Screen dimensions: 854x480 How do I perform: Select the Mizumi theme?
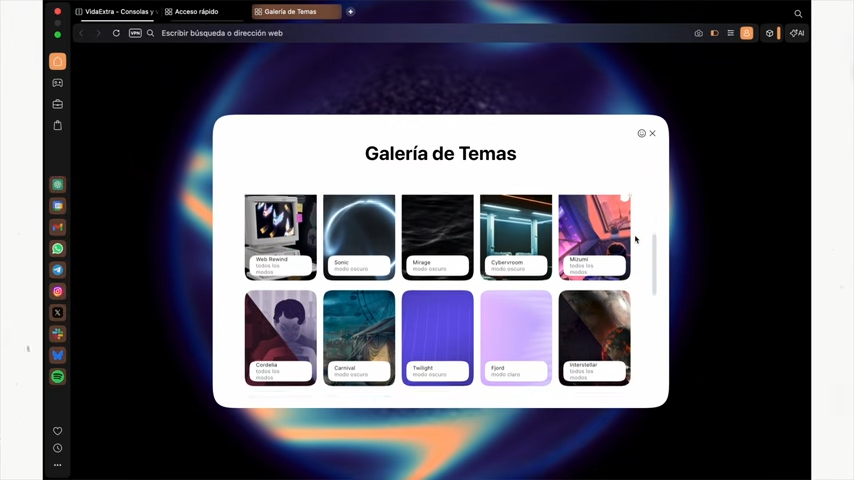coord(594,237)
